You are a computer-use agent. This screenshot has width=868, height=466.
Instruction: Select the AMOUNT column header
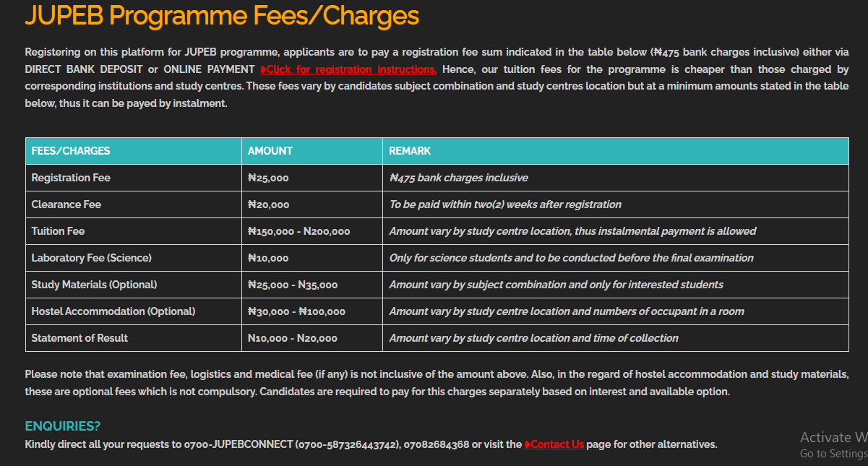(x=270, y=151)
